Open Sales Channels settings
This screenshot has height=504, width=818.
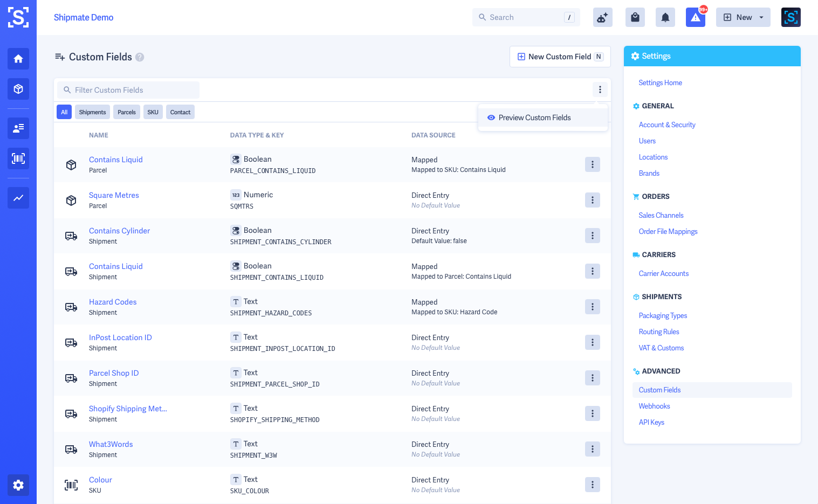pyautogui.click(x=661, y=215)
